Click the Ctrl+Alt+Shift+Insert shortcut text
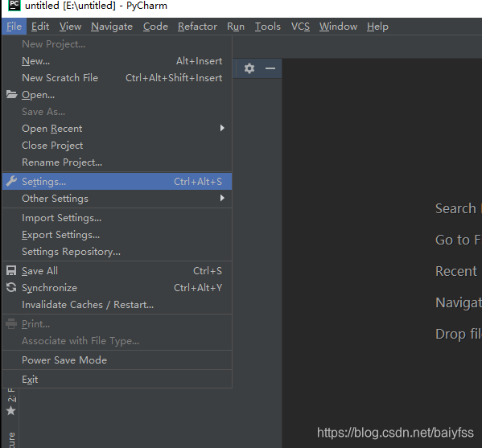The image size is (482, 448). tap(174, 78)
